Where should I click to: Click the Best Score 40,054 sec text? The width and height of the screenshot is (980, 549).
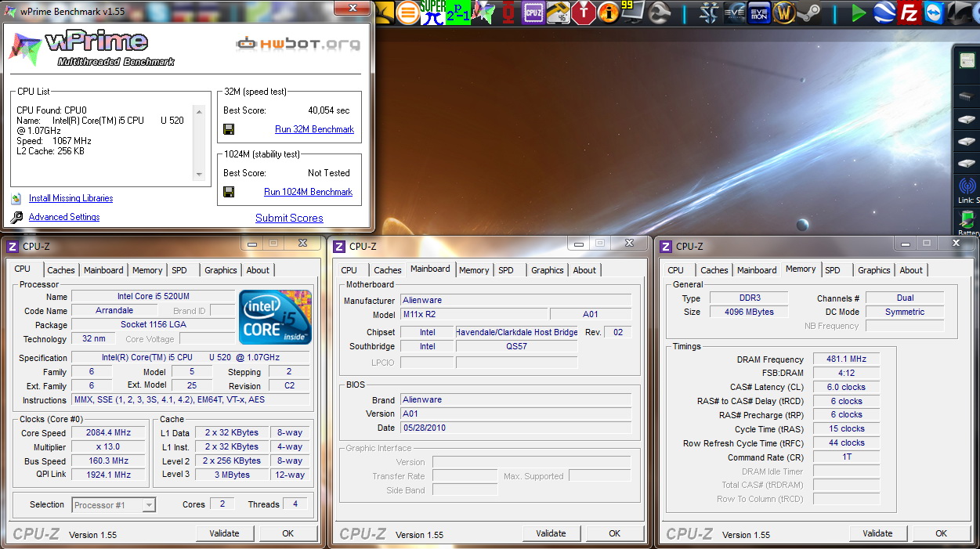coord(329,110)
